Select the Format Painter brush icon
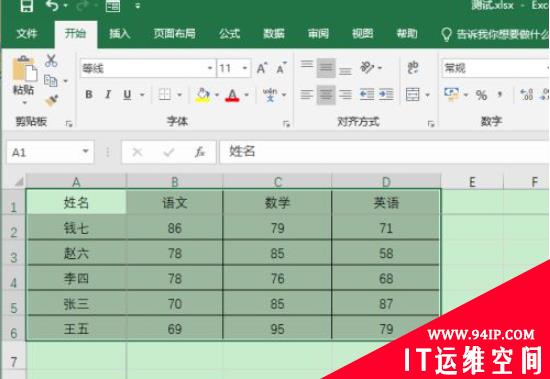This screenshot has height=379, width=550. [x=52, y=100]
